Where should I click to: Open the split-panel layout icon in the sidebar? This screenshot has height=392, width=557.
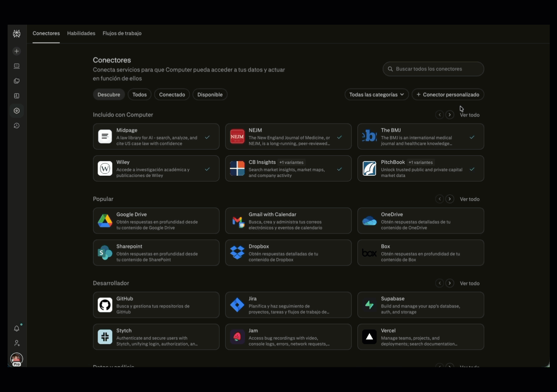coord(17,96)
